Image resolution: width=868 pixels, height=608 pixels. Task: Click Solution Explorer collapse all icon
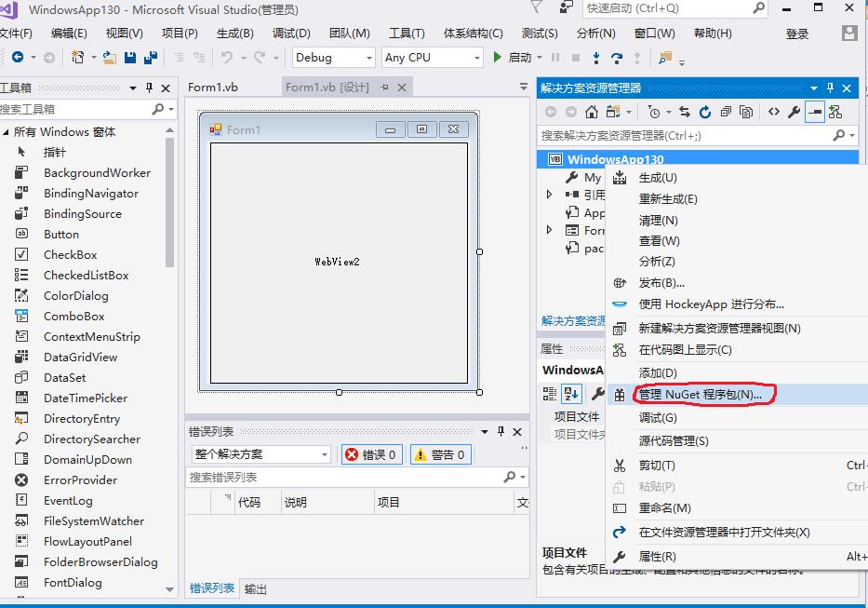pos(726,113)
